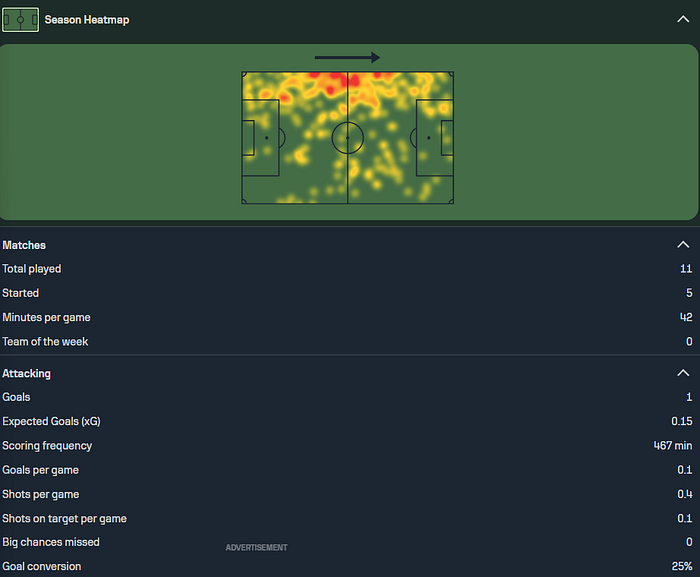Select the Team of the week label
The height and width of the screenshot is (577, 700).
(45, 342)
